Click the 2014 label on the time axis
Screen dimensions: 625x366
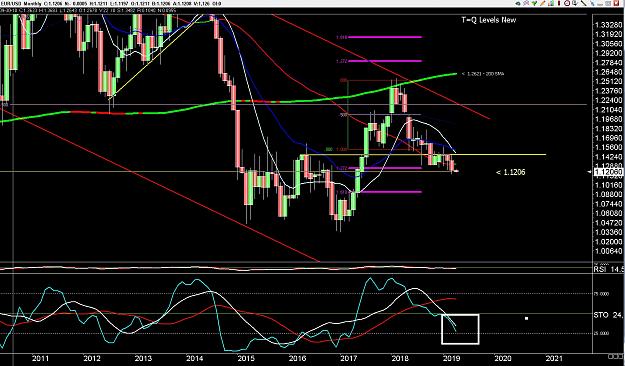[x=195, y=358]
